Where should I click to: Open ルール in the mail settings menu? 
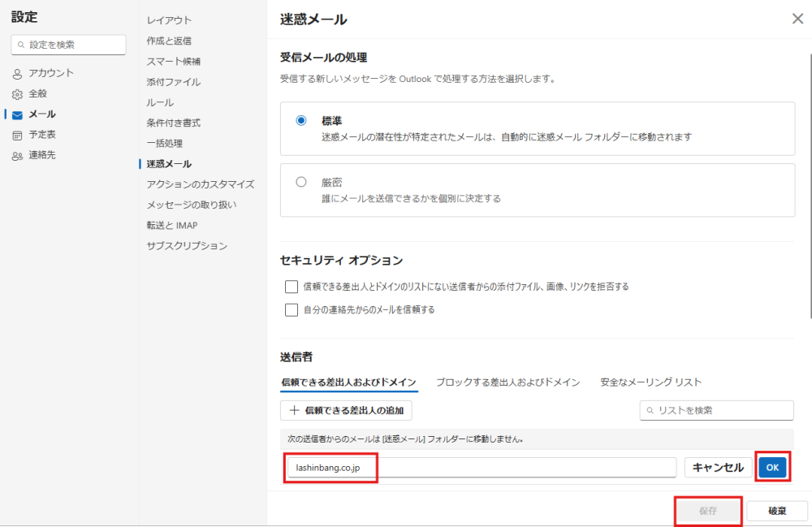point(160,102)
